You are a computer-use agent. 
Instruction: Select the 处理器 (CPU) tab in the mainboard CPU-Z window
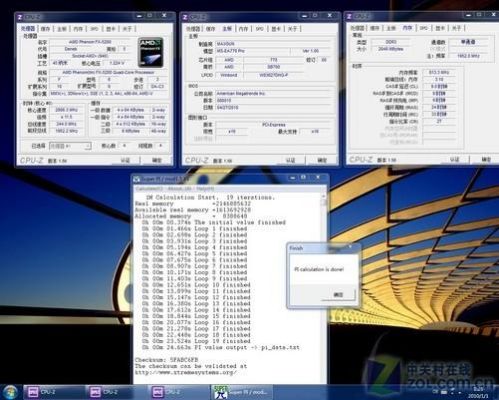(193, 29)
